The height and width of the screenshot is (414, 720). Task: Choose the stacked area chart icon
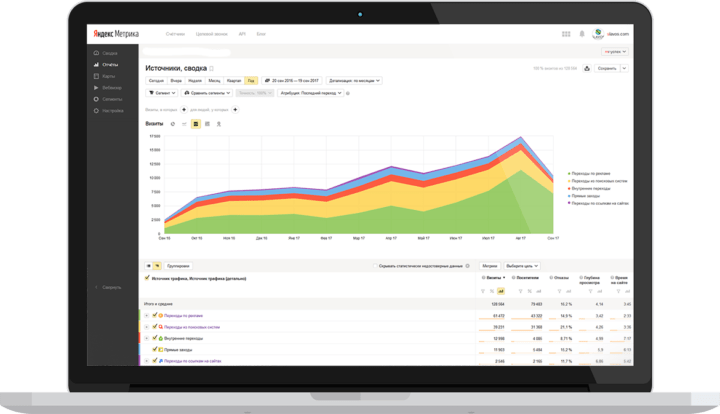click(x=196, y=124)
